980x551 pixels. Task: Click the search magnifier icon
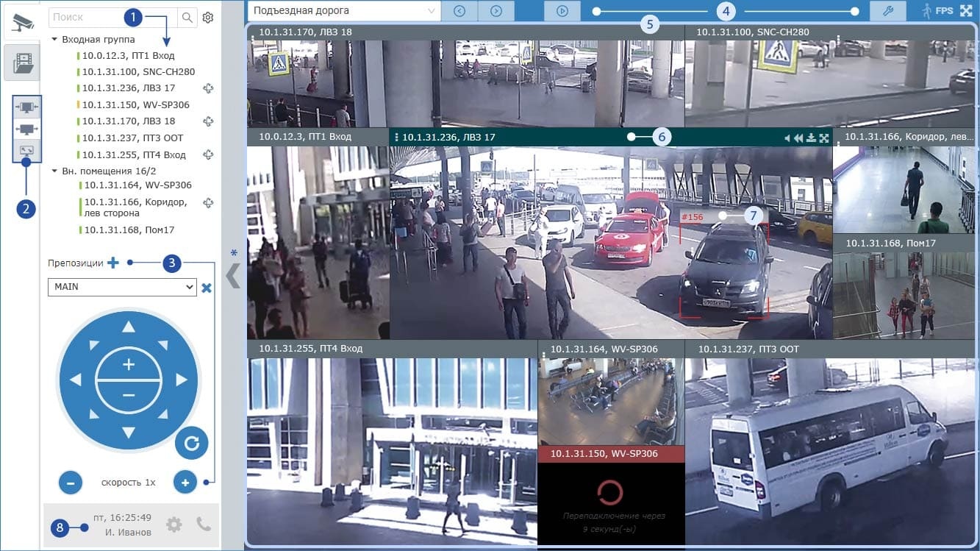point(187,17)
